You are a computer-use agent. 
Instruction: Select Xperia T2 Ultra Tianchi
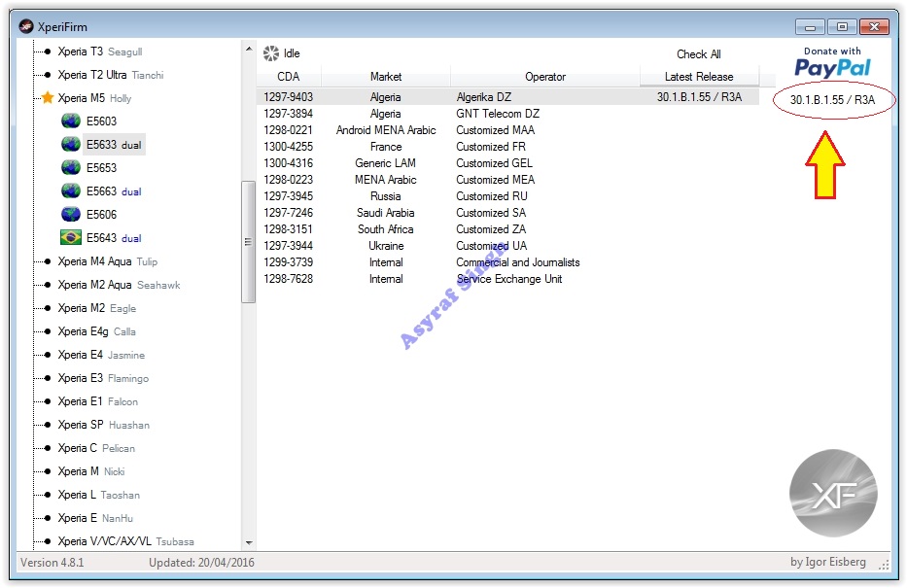pyautogui.click(x=111, y=75)
